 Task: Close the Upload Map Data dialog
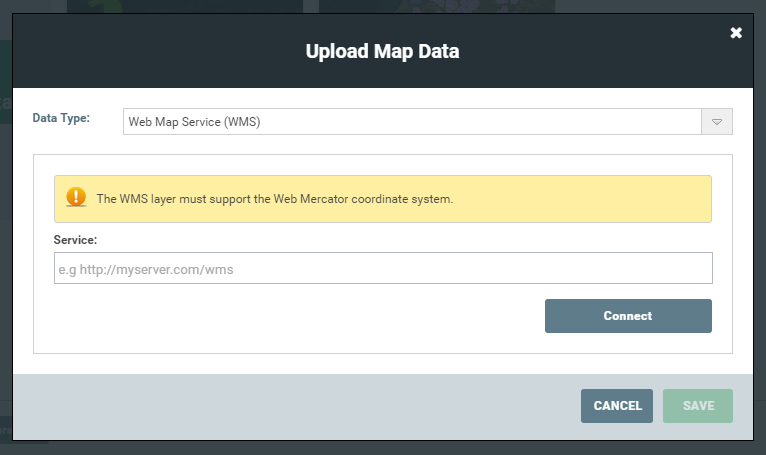736,33
